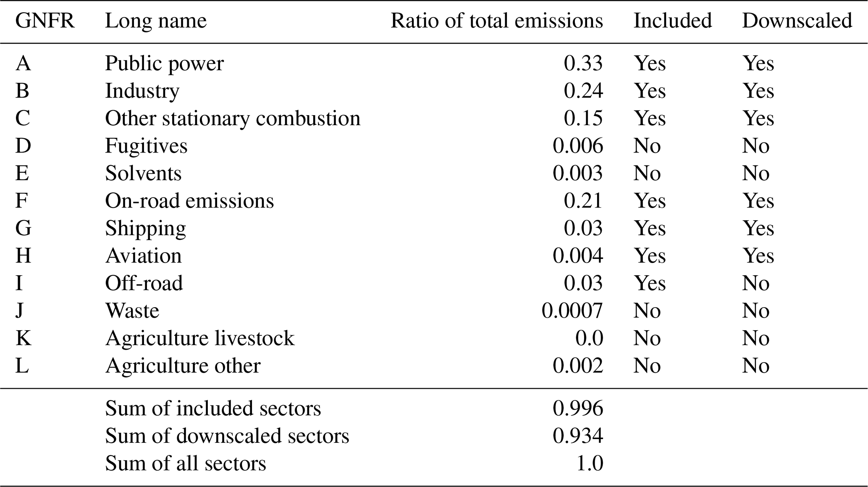Click the Long name column header

pos(156,21)
